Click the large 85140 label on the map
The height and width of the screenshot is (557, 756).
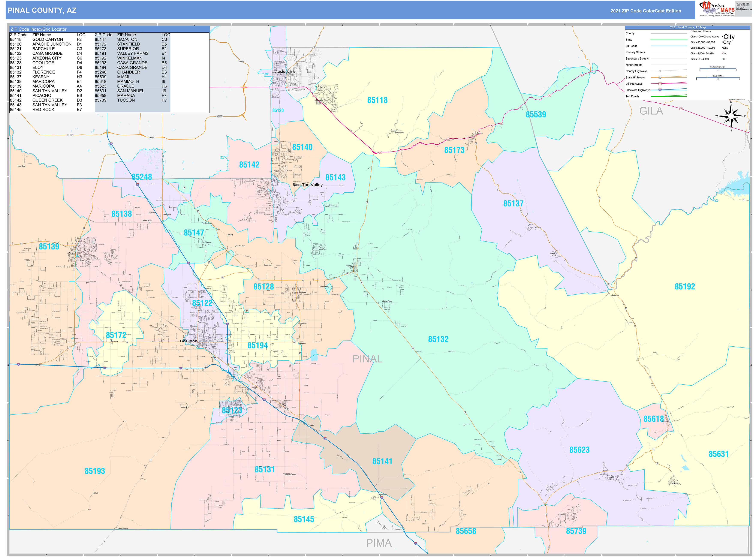tap(302, 147)
